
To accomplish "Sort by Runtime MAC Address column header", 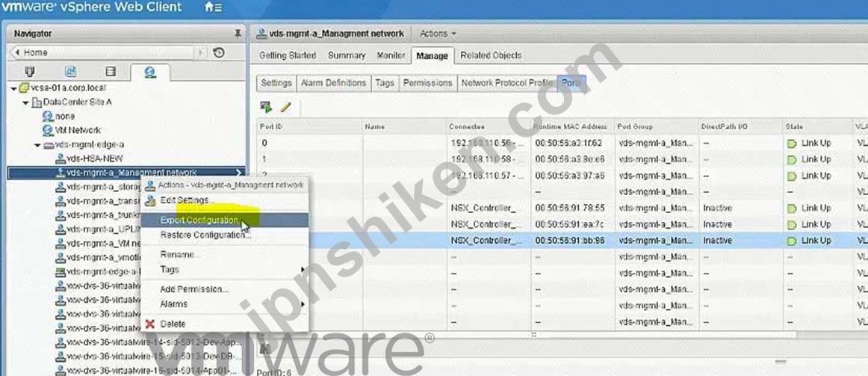I will [x=572, y=126].
